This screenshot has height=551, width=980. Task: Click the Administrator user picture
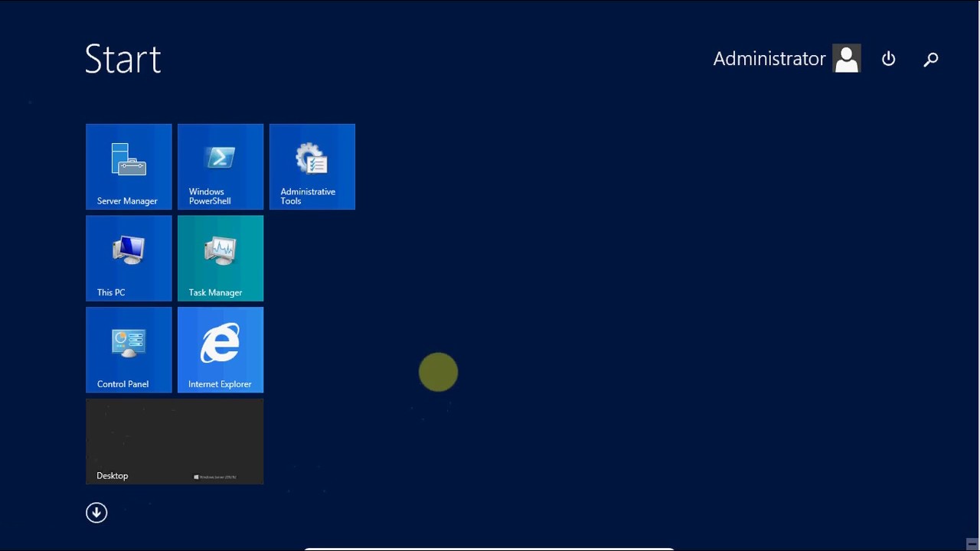pos(847,59)
